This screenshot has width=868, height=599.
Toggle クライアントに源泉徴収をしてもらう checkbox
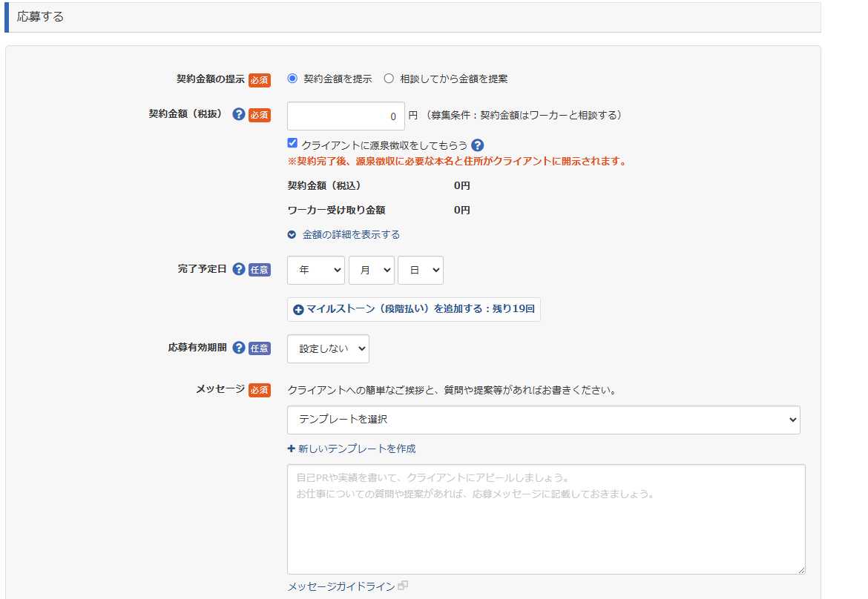click(x=292, y=143)
